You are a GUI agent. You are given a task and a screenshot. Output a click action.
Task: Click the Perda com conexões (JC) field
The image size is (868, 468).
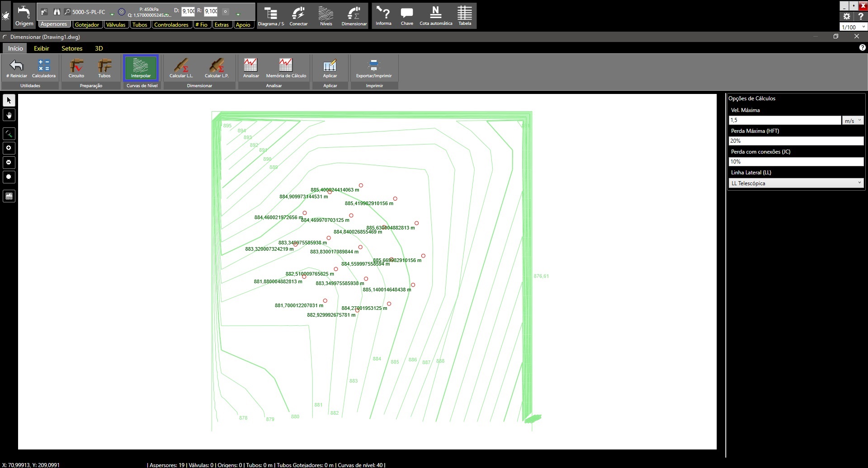point(796,162)
